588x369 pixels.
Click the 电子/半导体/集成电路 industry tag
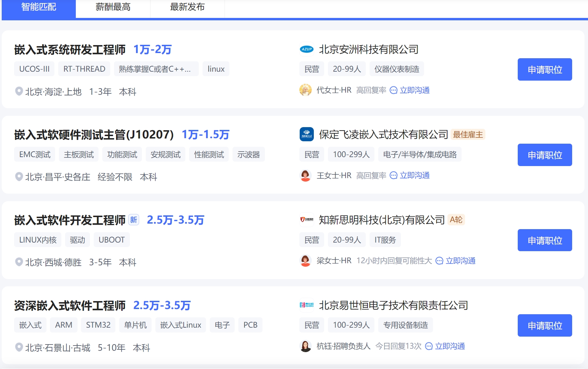click(420, 154)
